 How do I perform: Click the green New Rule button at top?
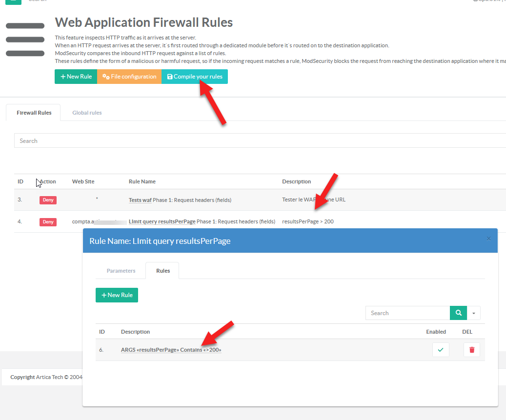(76, 77)
